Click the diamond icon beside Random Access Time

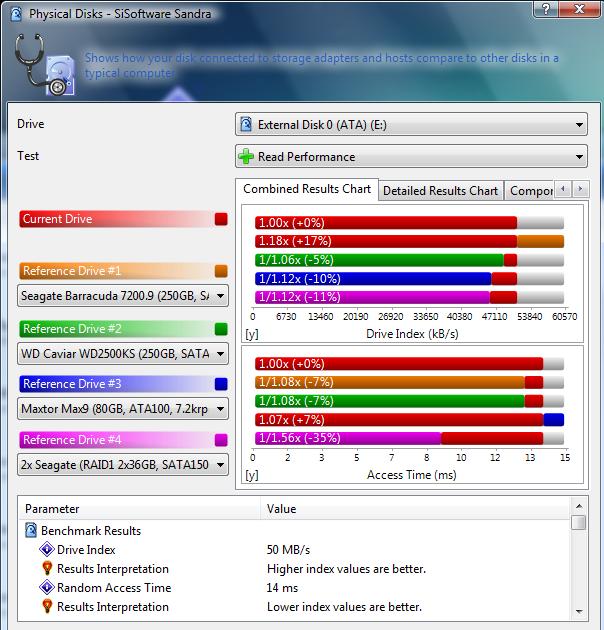point(47,587)
